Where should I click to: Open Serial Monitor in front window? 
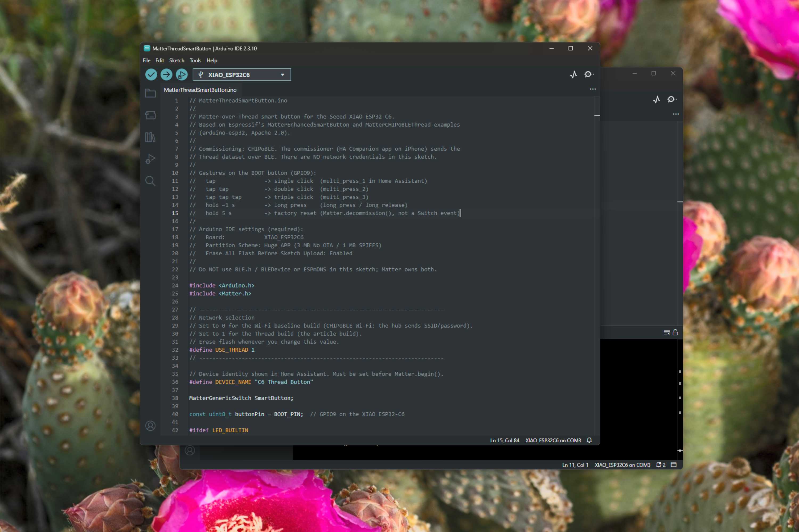589,75
